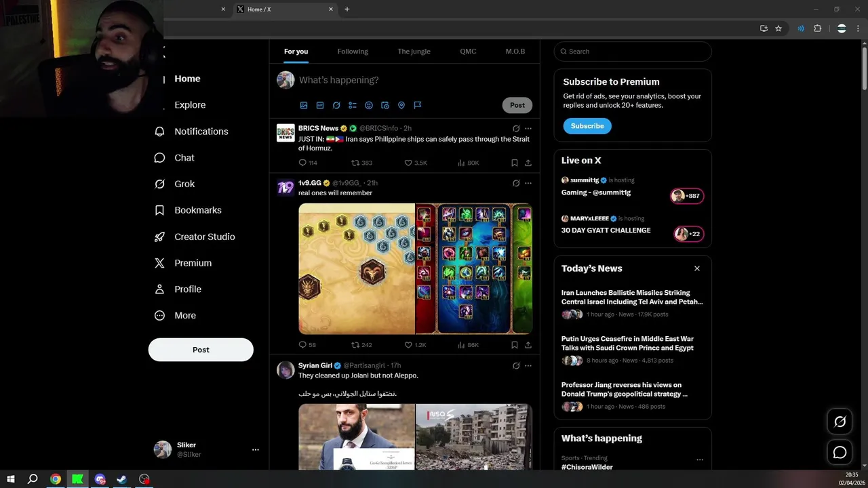
Task: Open Premium X icon in sidebar
Action: click(x=160, y=263)
